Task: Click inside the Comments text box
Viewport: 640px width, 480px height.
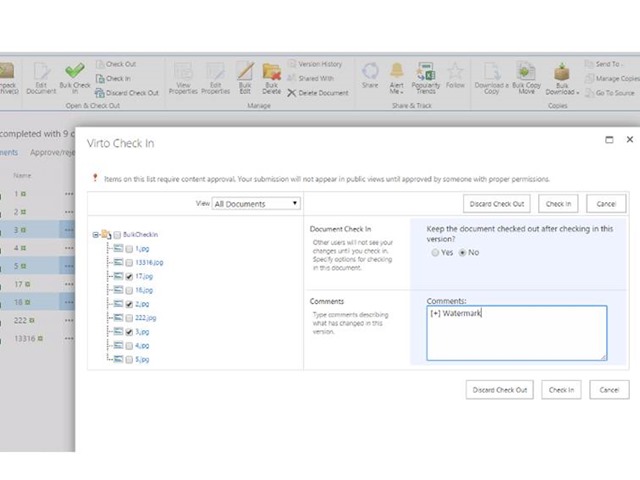Action: pyautogui.click(x=515, y=335)
